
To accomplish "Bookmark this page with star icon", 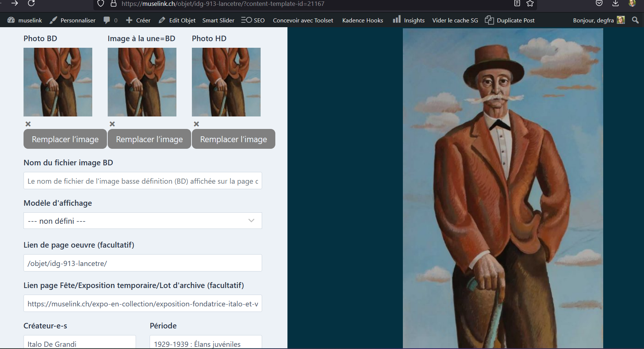I will (x=530, y=4).
